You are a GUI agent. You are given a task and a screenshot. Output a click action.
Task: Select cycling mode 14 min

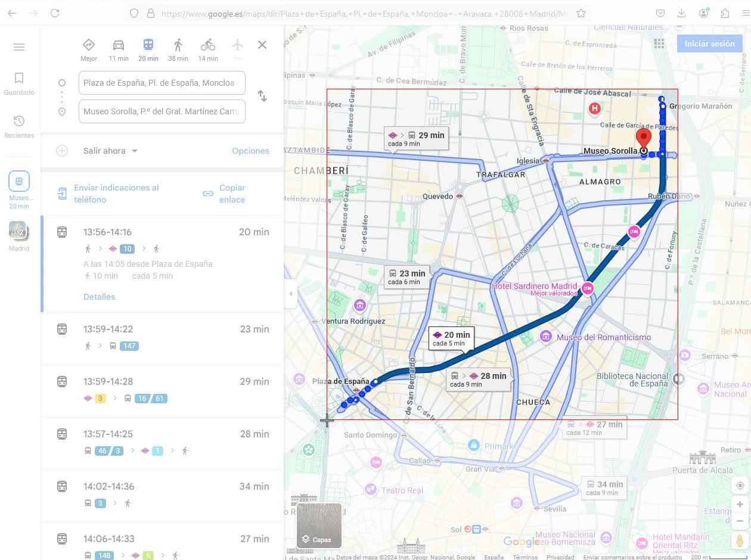click(208, 50)
